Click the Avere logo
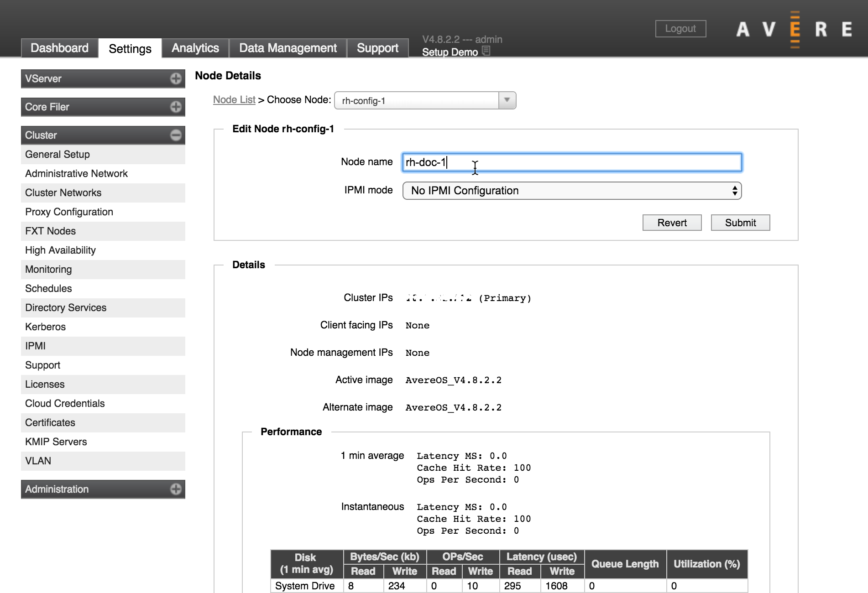This screenshot has width=868, height=593. 795,29
